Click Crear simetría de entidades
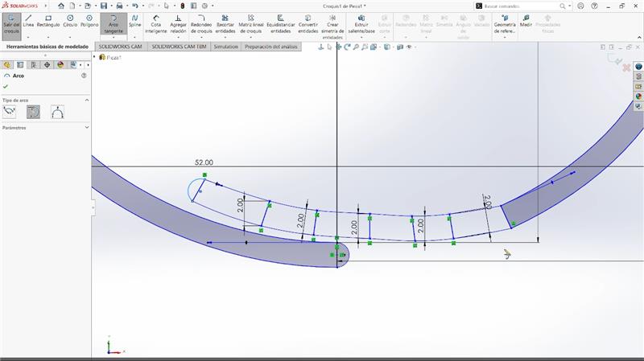The height and width of the screenshot is (361, 644). click(x=332, y=27)
